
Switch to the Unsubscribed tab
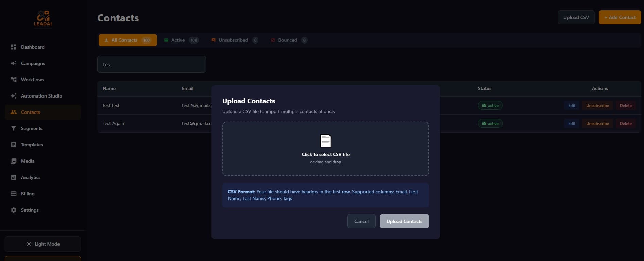235,40
